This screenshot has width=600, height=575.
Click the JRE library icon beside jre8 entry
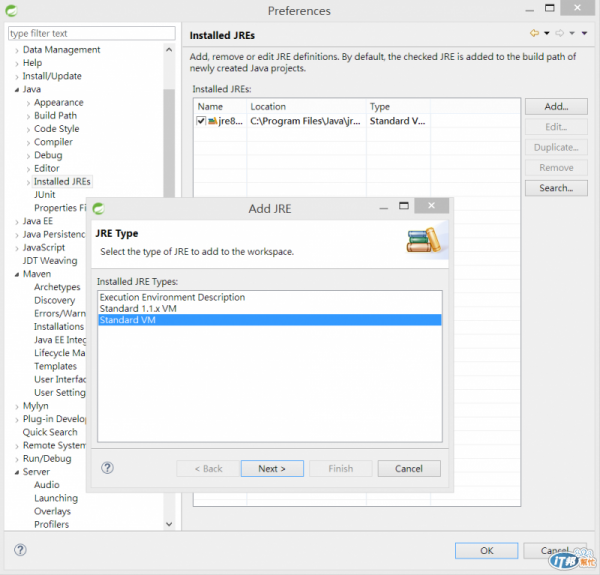[212, 121]
